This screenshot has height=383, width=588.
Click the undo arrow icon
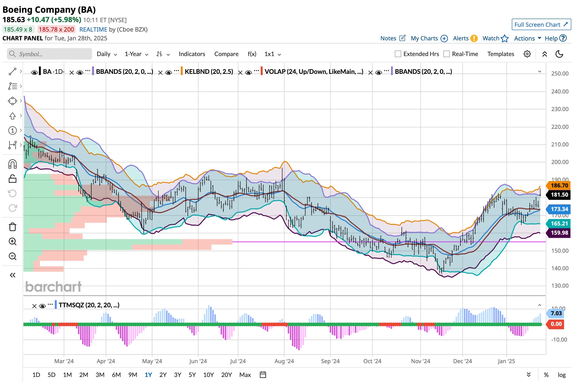pos(12,193)
